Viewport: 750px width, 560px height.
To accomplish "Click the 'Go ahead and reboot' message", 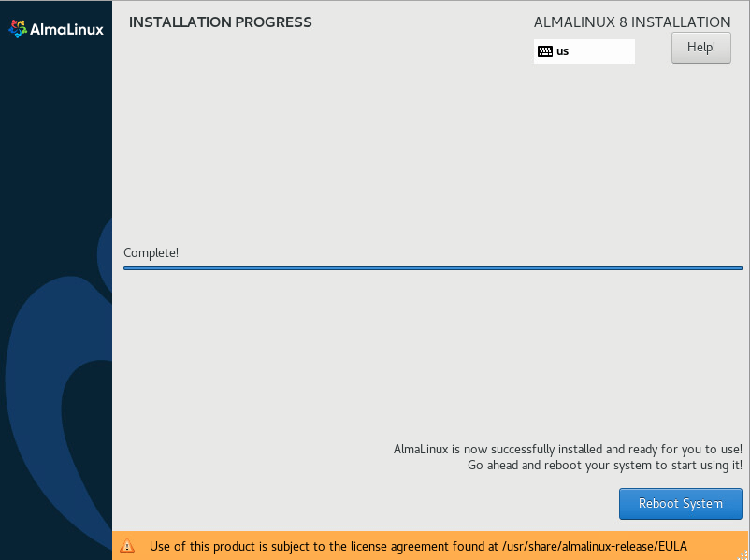I will tap(605, 465).
